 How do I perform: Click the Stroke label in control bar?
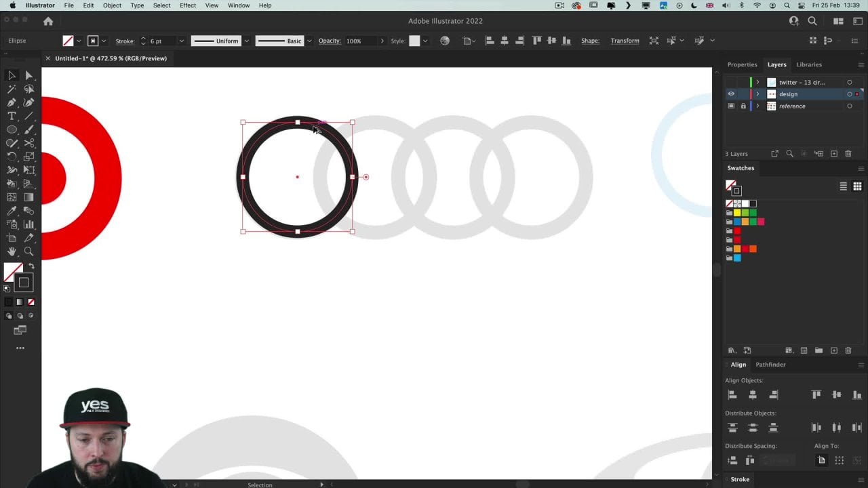125,41
